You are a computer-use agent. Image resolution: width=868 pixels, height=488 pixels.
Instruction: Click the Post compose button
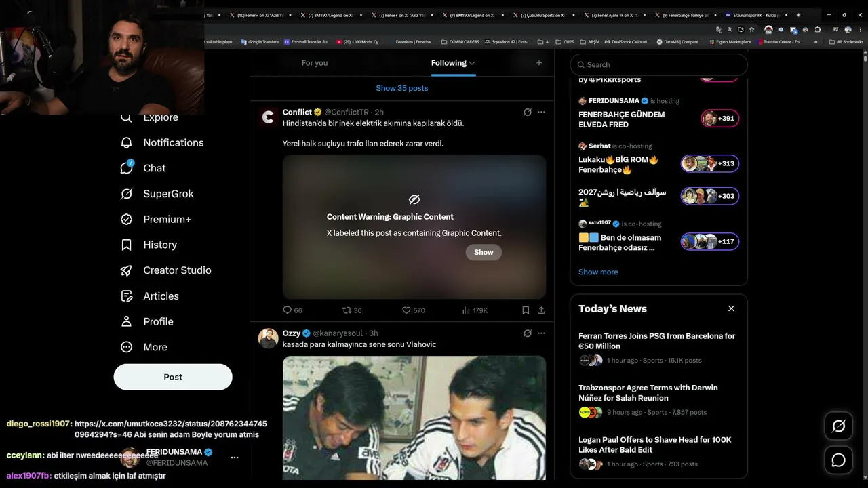(x=173, y=377)
